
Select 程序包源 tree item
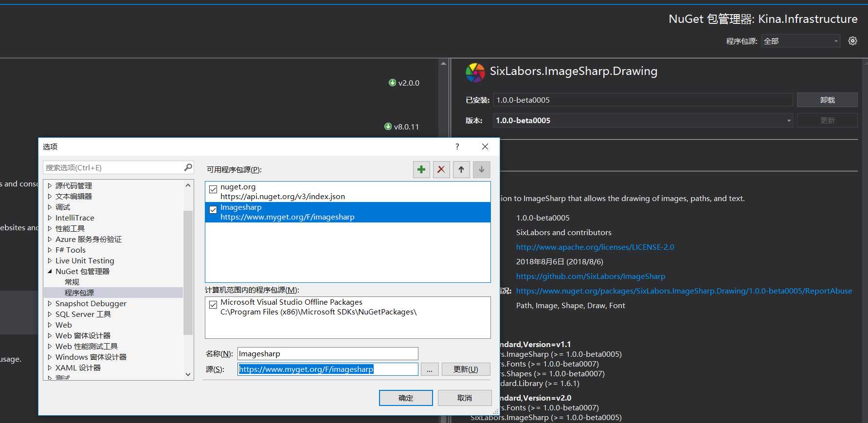pos(79,293)
